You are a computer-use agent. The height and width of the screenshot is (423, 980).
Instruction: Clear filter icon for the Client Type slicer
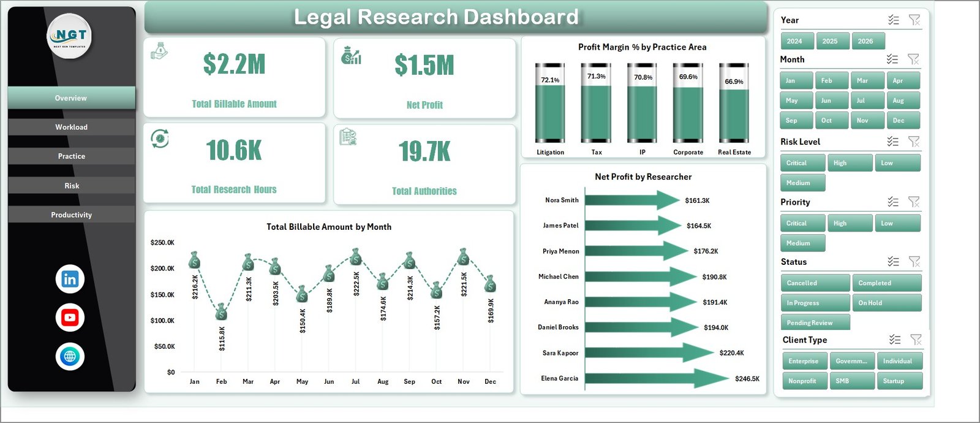click(916, 340)
